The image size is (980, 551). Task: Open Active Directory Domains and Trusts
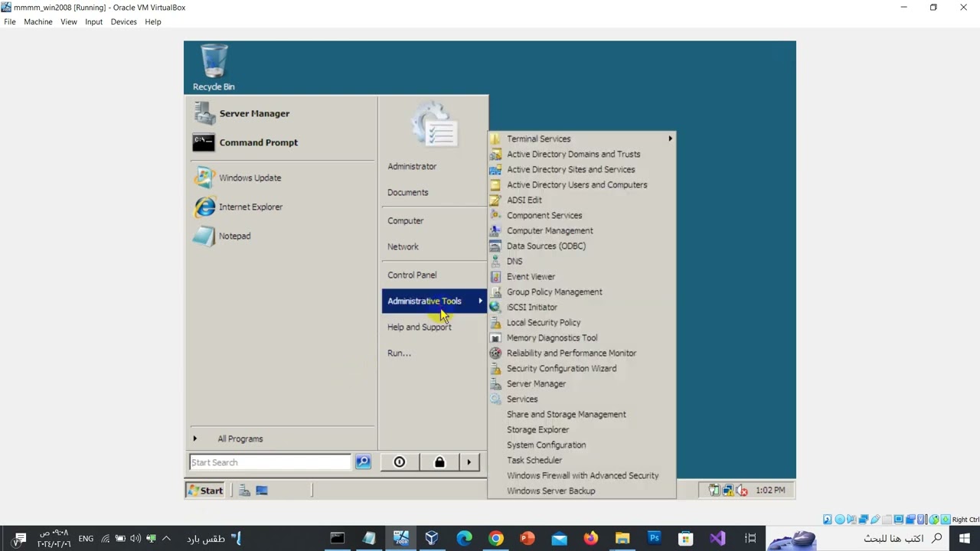[x=582, y=154]
